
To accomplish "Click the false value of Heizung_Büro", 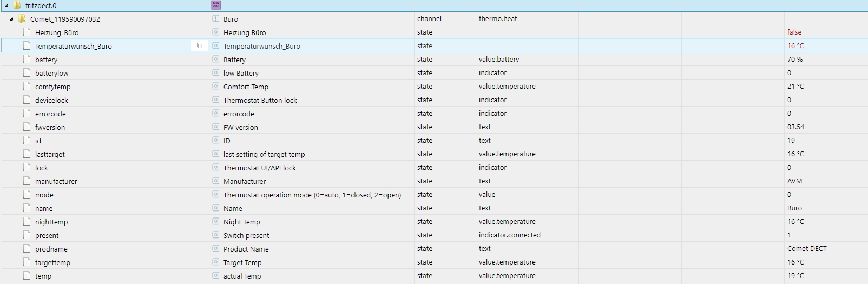I will pyautogui.click(x=794, y=32).
